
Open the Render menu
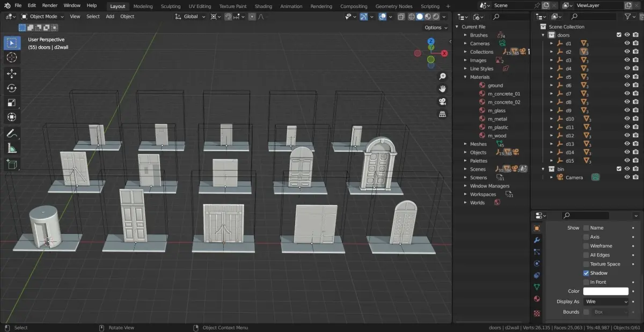[x=49, y=5]
